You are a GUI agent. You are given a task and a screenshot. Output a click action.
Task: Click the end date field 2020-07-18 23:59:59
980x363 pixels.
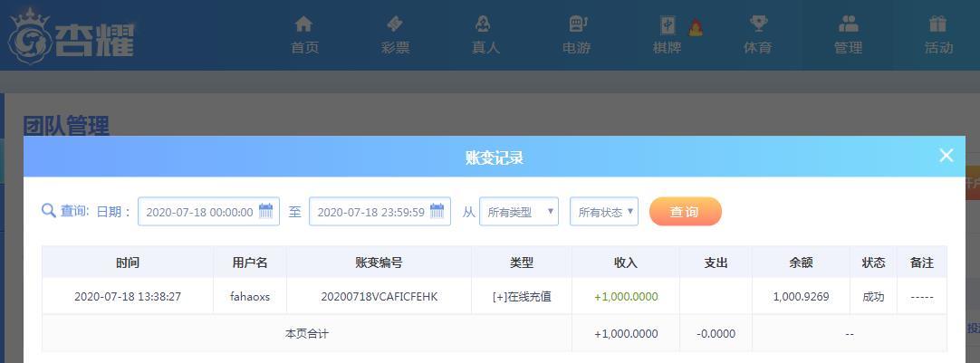point(380,212)
